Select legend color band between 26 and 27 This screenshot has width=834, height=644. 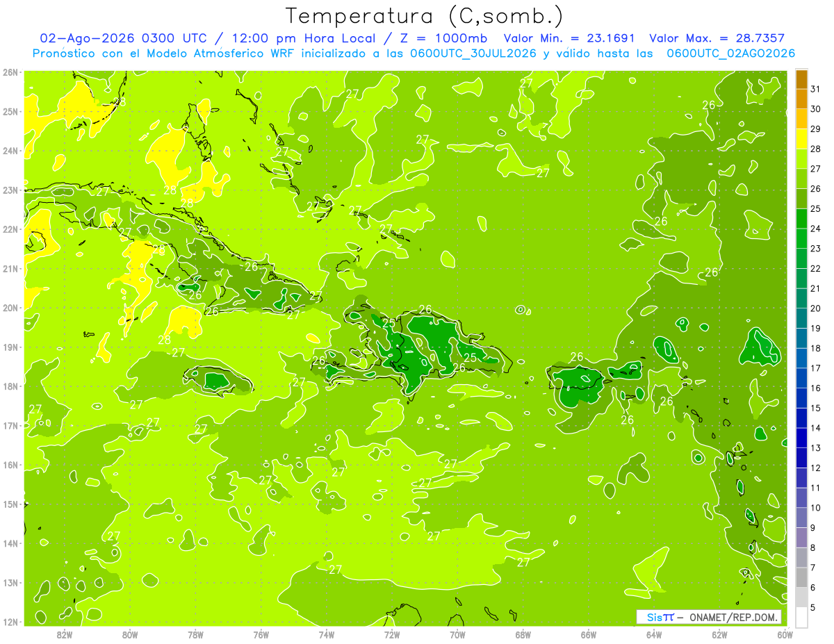[x=801, y=179]
